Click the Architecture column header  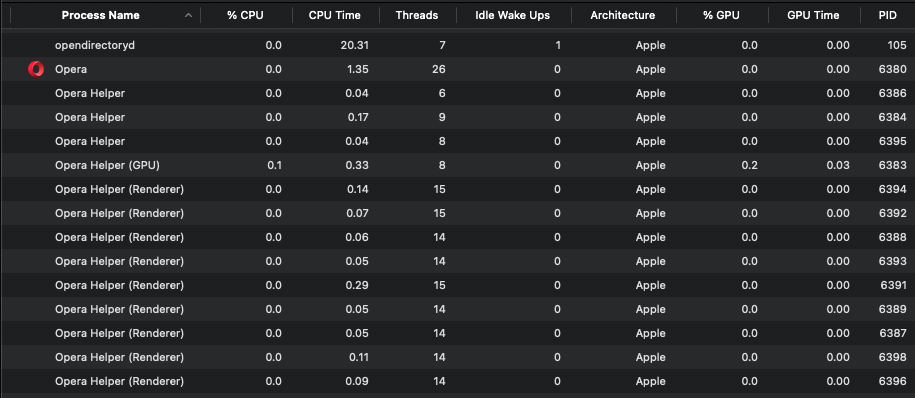click(x=623, y=16)
